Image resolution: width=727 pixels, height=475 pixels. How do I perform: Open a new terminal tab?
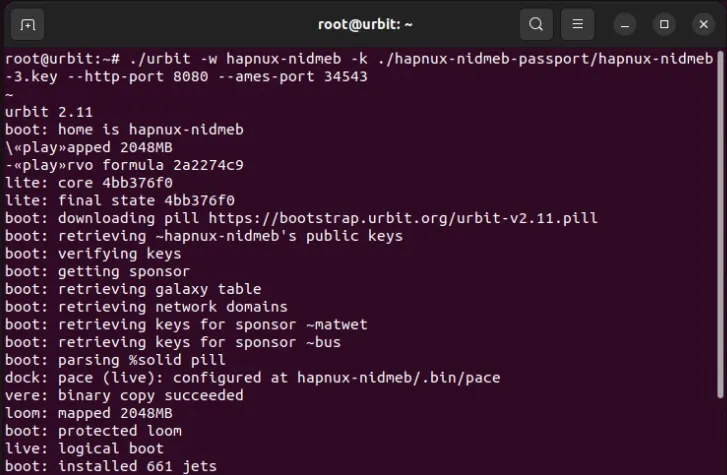[27, 24]
